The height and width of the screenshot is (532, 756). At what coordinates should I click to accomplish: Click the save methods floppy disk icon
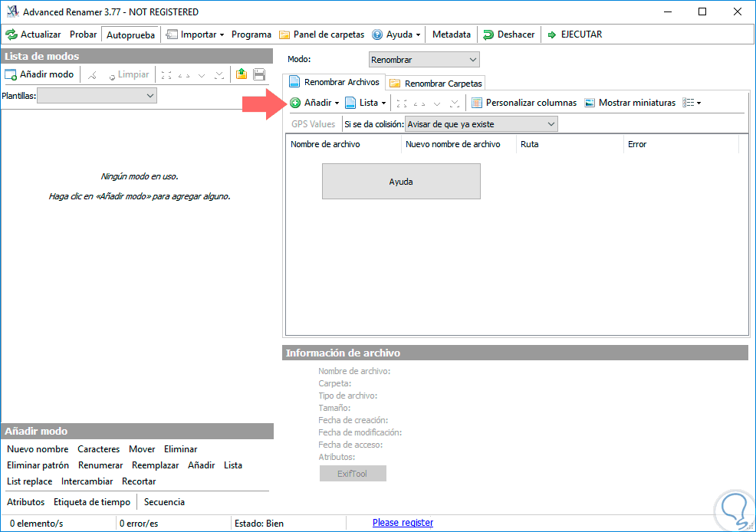259,74
